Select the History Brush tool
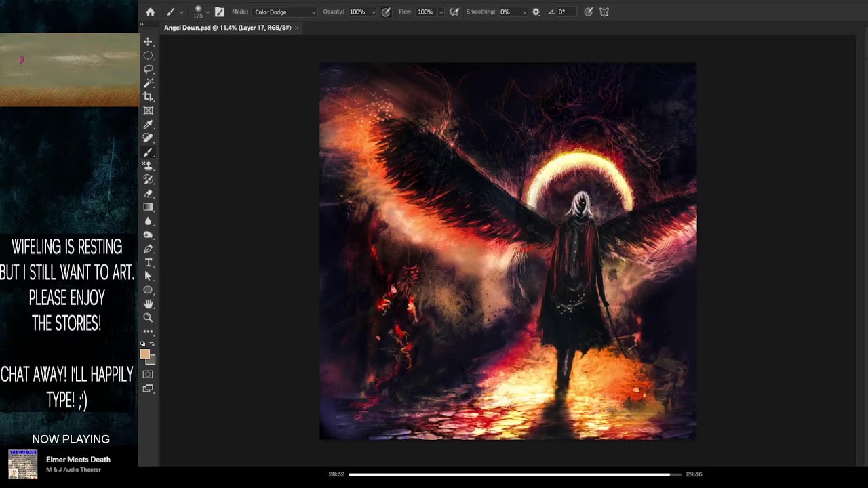Screen dimensions: 868x488 click(x=148, y=180)
